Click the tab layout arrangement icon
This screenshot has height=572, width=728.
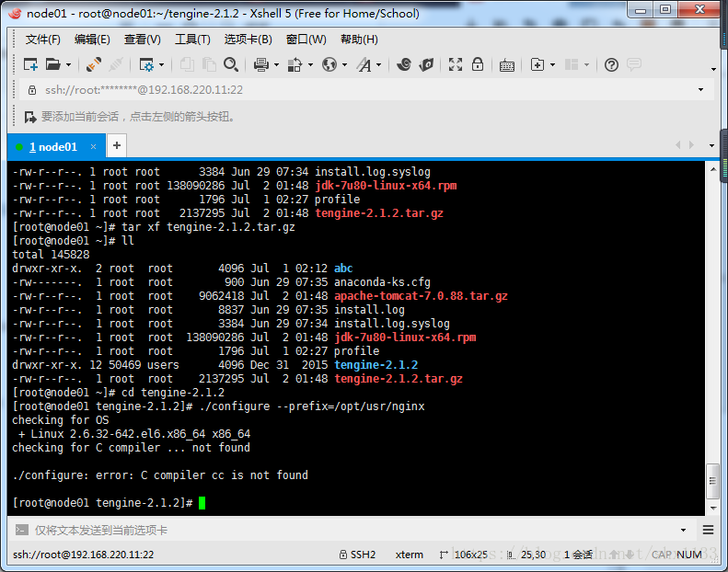[x=571, y=64]
